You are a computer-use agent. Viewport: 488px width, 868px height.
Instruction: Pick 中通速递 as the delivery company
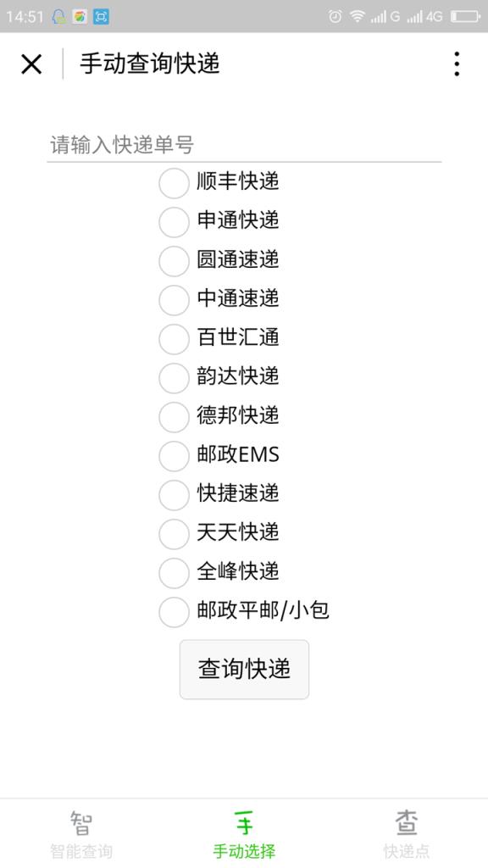pyautogui.click(x=174, y=299)
